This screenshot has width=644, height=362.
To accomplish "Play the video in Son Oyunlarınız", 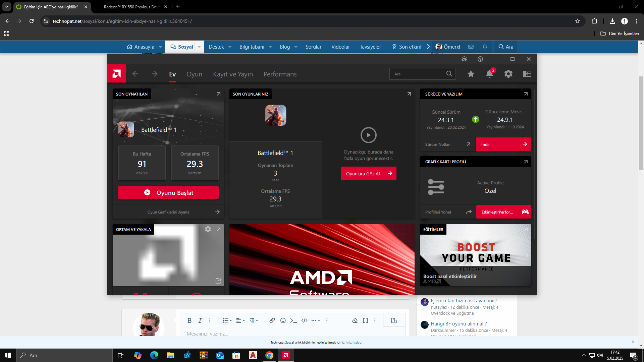I will (368, 135).
